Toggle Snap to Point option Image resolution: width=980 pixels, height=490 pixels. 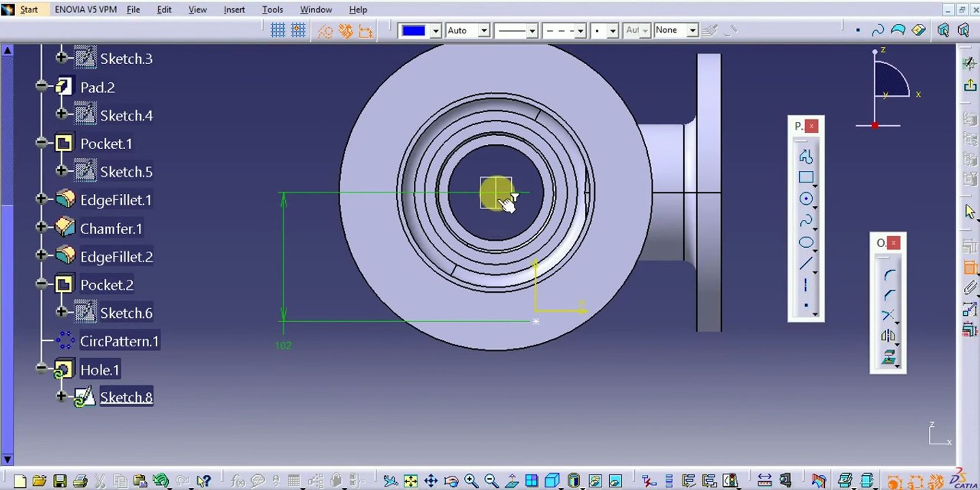click(x=298, y=31)
